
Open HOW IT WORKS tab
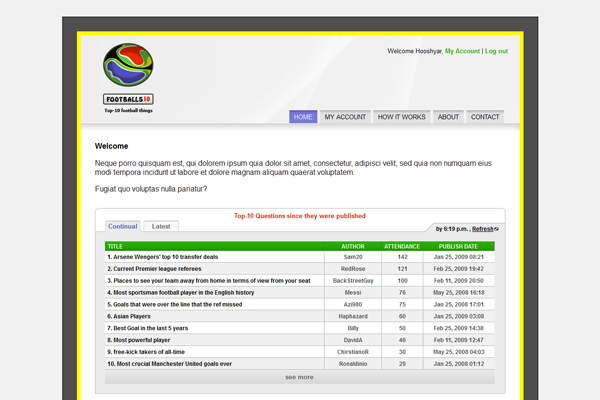(x=401, y=117)
